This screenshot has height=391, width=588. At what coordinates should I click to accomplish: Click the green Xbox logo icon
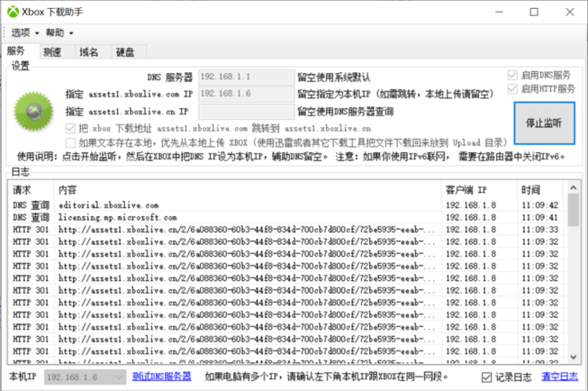(x=34, y=111)
